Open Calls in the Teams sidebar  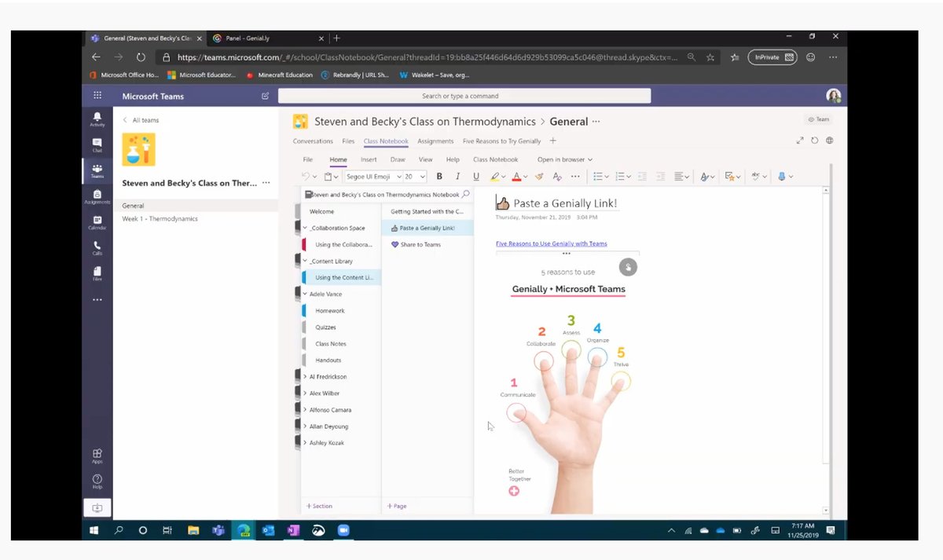click(x=97, y=248)
